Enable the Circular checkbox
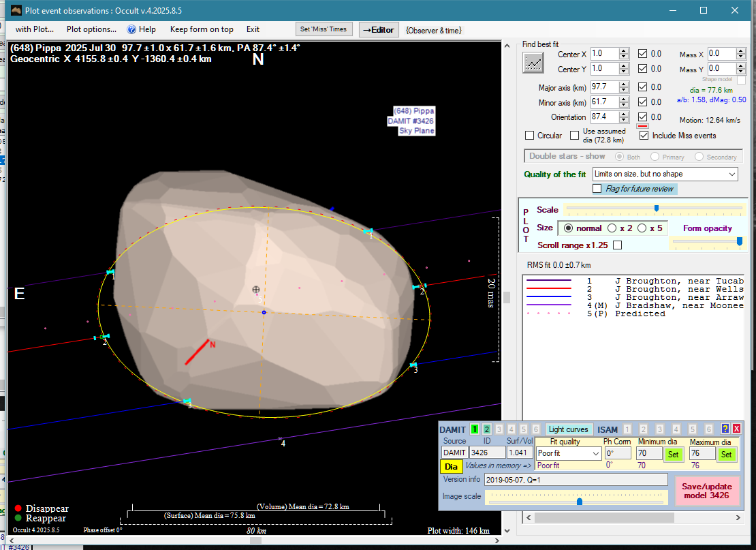 530,136
